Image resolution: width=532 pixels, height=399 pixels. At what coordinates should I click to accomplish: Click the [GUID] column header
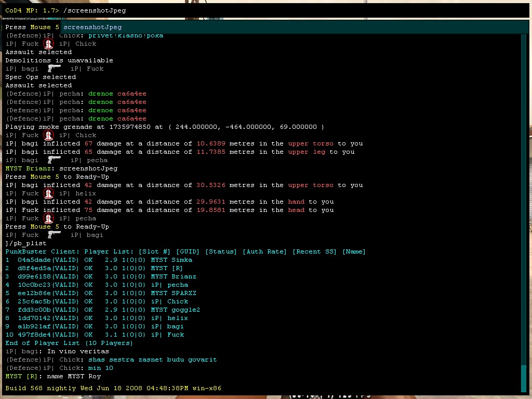coord(188,251)
